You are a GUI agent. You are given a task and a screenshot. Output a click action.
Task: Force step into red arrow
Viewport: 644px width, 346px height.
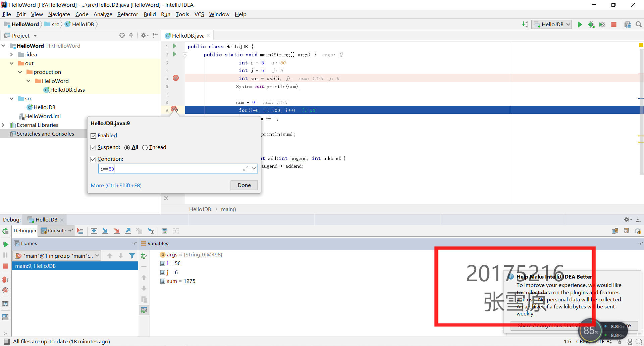coord(116,231)
